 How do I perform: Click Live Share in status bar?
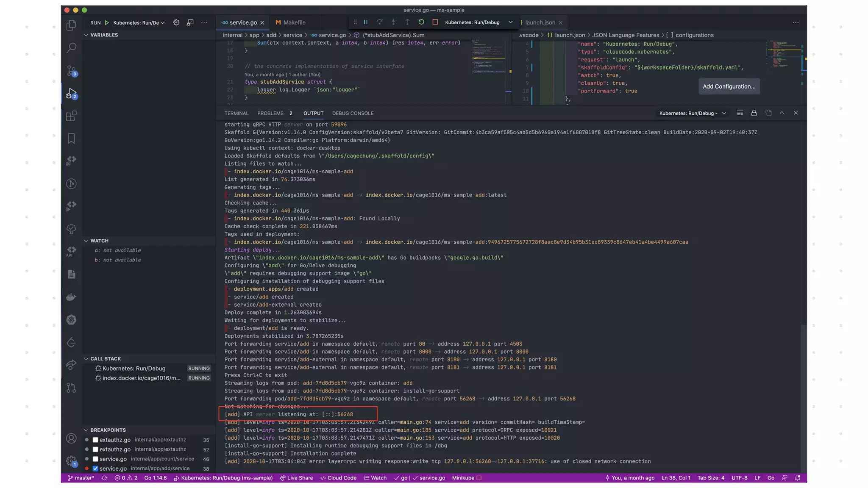pyautogui.click(x=296, y=478)
